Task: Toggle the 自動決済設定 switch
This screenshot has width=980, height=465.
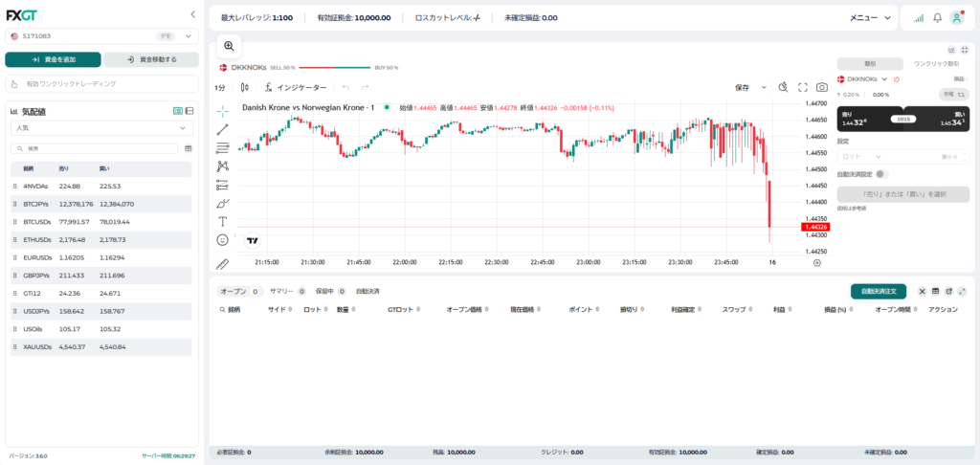Action: [x=881, y=174]
